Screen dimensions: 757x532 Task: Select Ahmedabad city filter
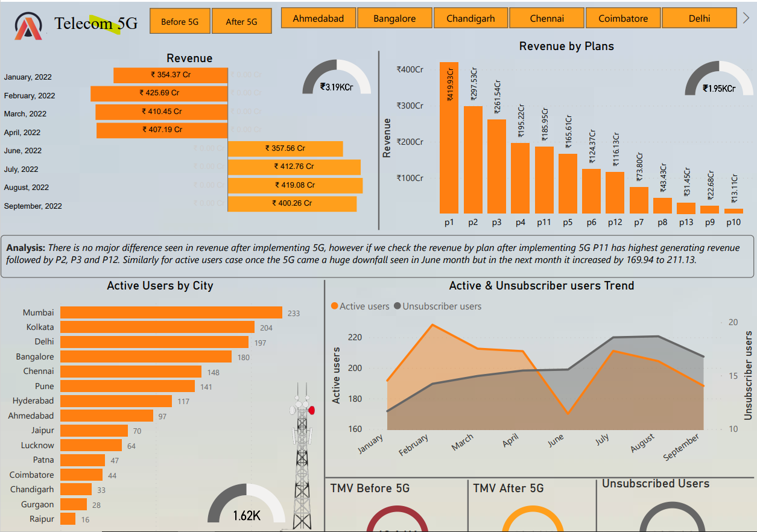(x=318, y=19)
